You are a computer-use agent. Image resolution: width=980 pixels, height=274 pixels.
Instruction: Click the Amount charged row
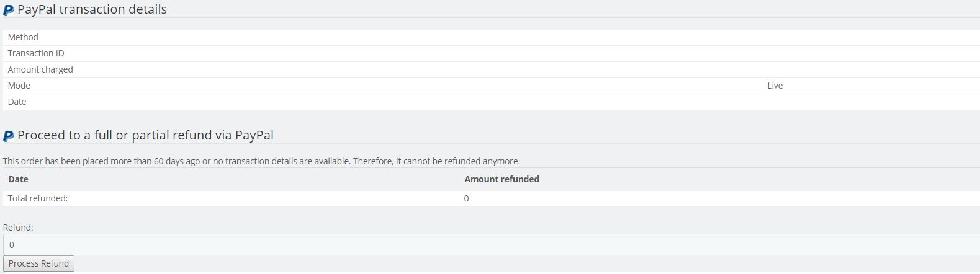coord(40,69)
